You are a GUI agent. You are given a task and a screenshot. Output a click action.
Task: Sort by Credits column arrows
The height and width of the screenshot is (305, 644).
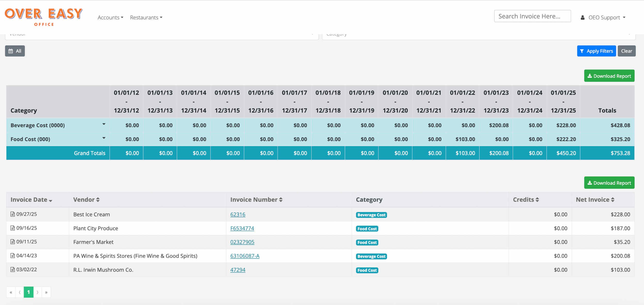tap(537, 200)
